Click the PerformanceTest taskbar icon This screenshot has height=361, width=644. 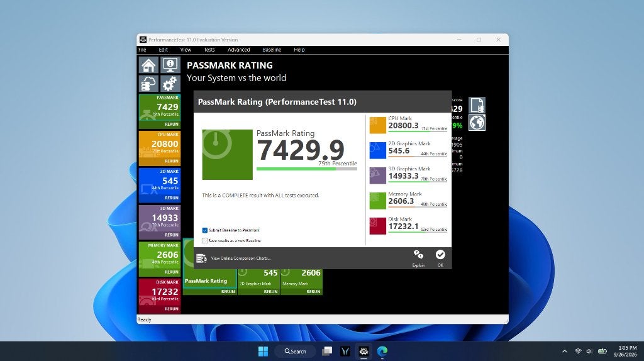364,351
